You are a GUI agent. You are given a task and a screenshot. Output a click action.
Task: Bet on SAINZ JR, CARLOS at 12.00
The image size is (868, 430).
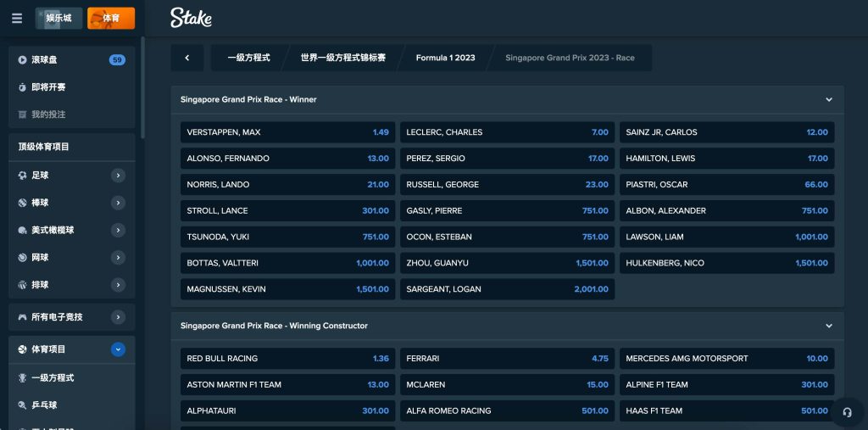click(726, 132)
